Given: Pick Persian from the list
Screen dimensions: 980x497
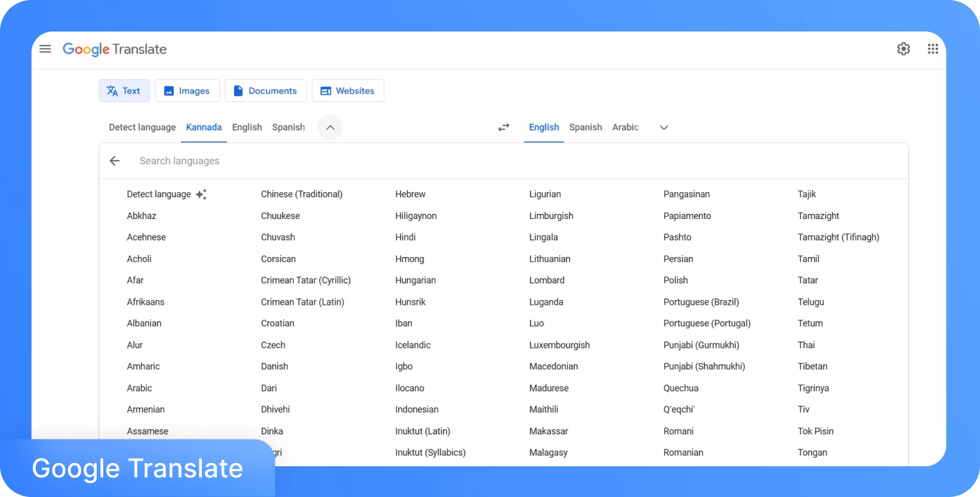Looking at the screenshot, I should [x=678, y=259].
